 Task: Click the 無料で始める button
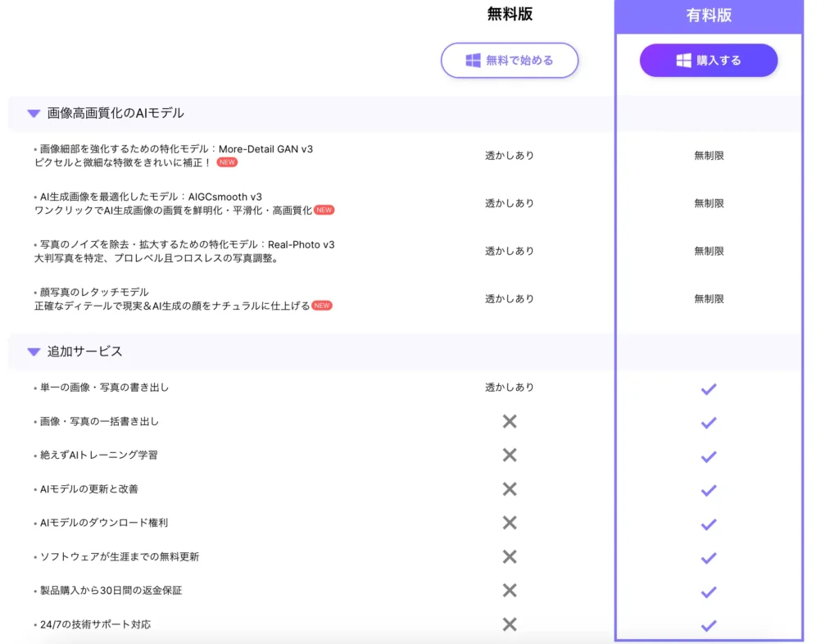(510, 60)
